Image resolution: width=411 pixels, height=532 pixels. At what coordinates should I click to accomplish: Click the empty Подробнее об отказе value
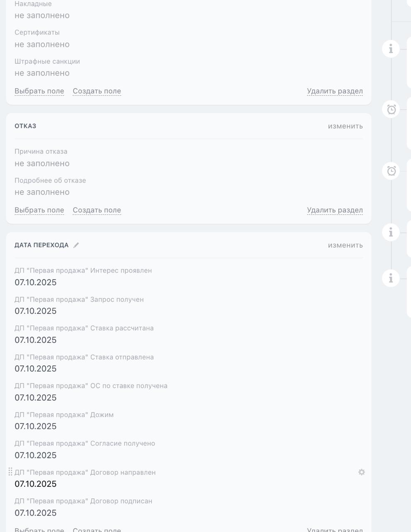(42, 192)
